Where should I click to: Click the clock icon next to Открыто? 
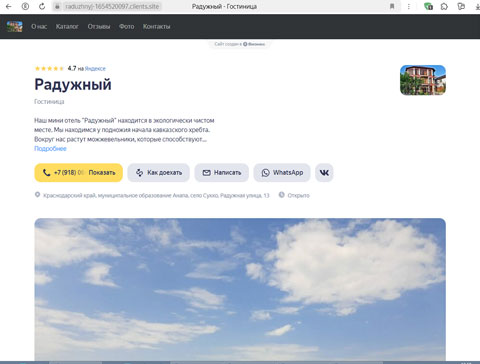(282, 195)
